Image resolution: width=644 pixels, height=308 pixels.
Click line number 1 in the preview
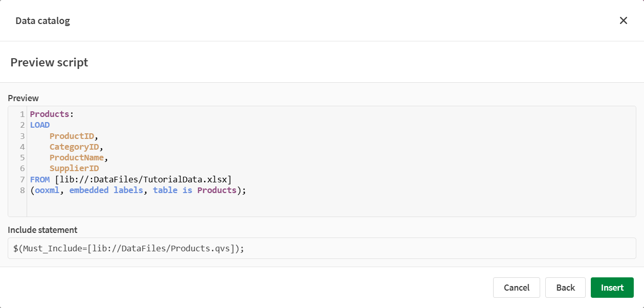(23, 113)
